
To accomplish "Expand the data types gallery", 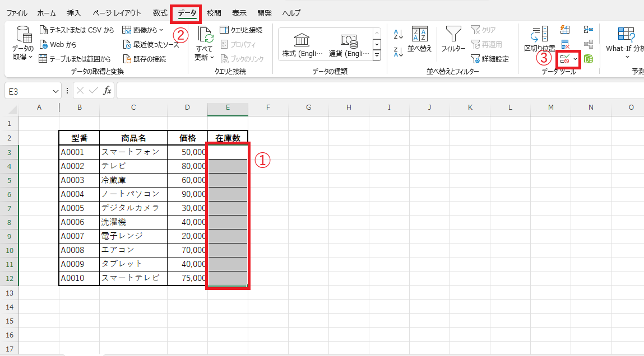I will 377,55.
